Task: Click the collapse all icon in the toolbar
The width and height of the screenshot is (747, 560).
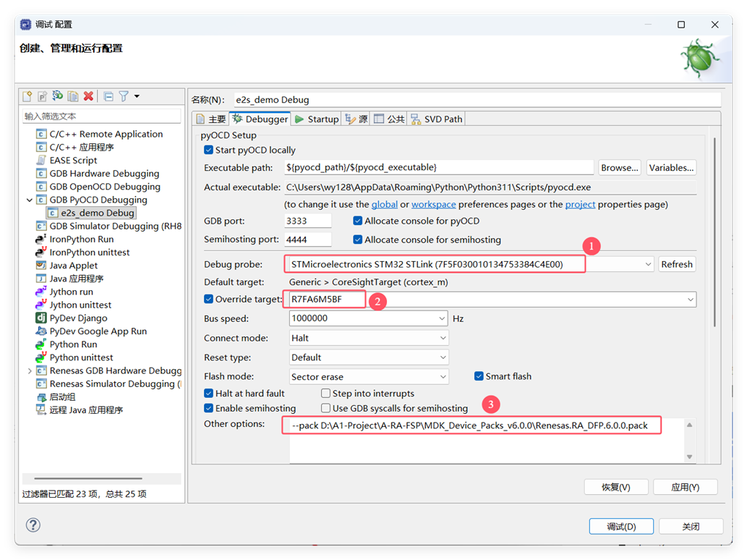Action: coord(108,97)
